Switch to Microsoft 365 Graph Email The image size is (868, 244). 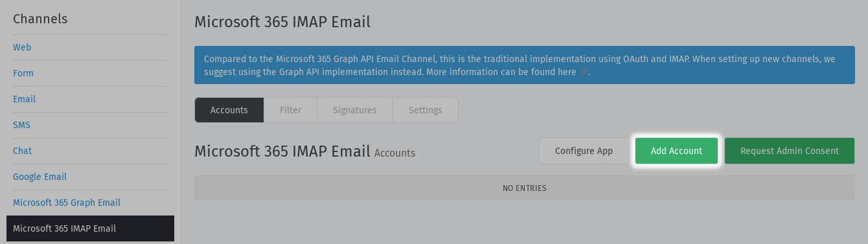(67, 203)
